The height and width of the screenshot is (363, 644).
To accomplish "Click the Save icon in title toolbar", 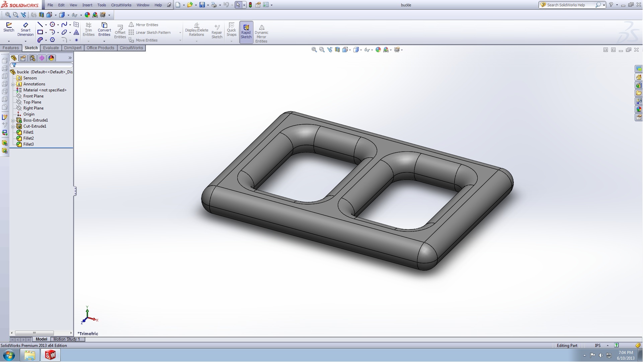I will (202, 5).
